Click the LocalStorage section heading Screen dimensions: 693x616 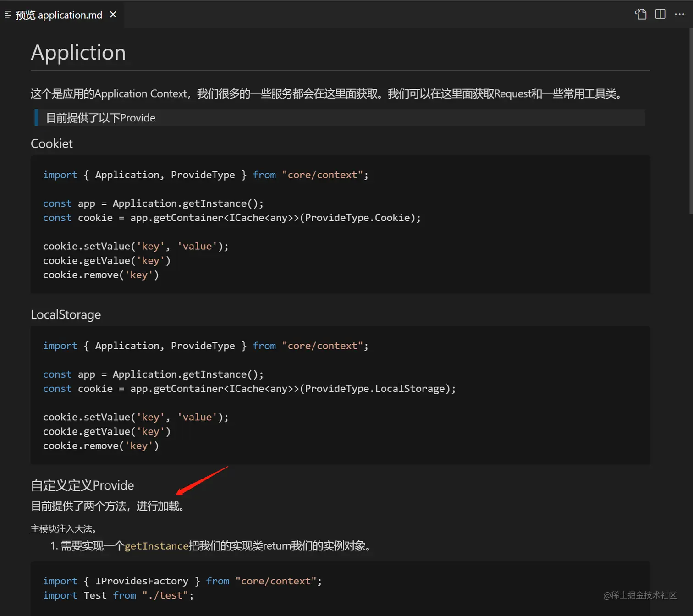click(x=66, y=315)
